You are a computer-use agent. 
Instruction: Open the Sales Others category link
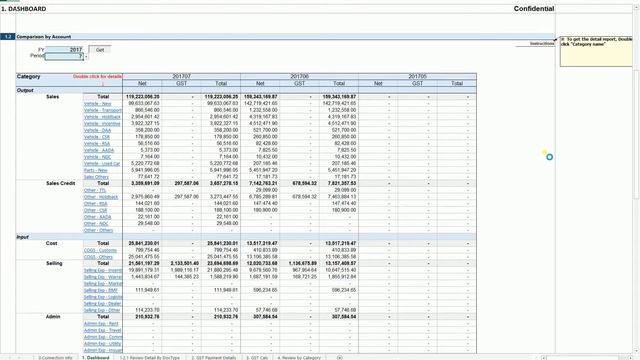coord(96,177)
